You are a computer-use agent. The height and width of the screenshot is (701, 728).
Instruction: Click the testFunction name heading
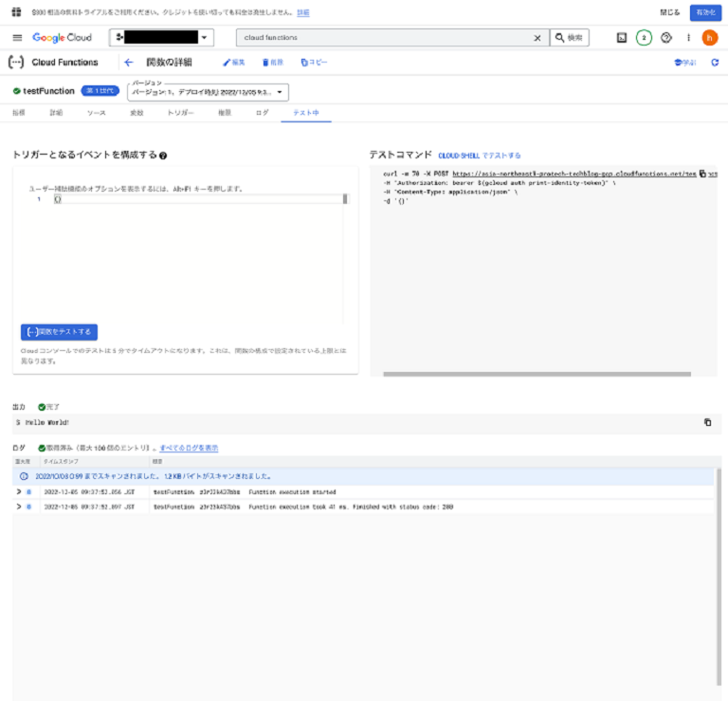(x=48, y=91)
